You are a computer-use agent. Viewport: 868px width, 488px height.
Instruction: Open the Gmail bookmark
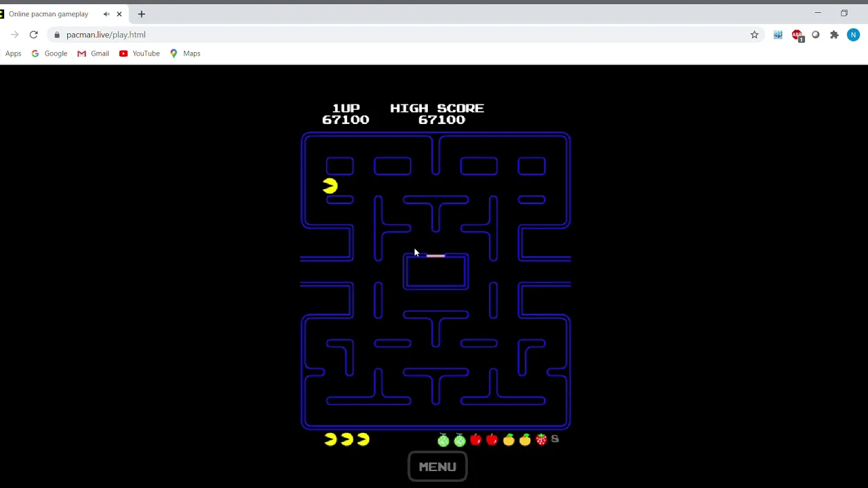point(93,54)
